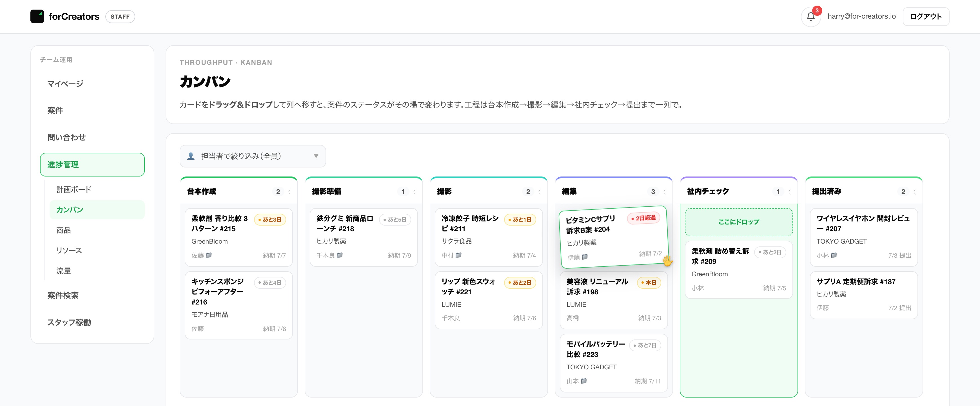This screenshot has width=980, height=406.
Task: Open マイページ in sidebar
Action: coord(92,84)
